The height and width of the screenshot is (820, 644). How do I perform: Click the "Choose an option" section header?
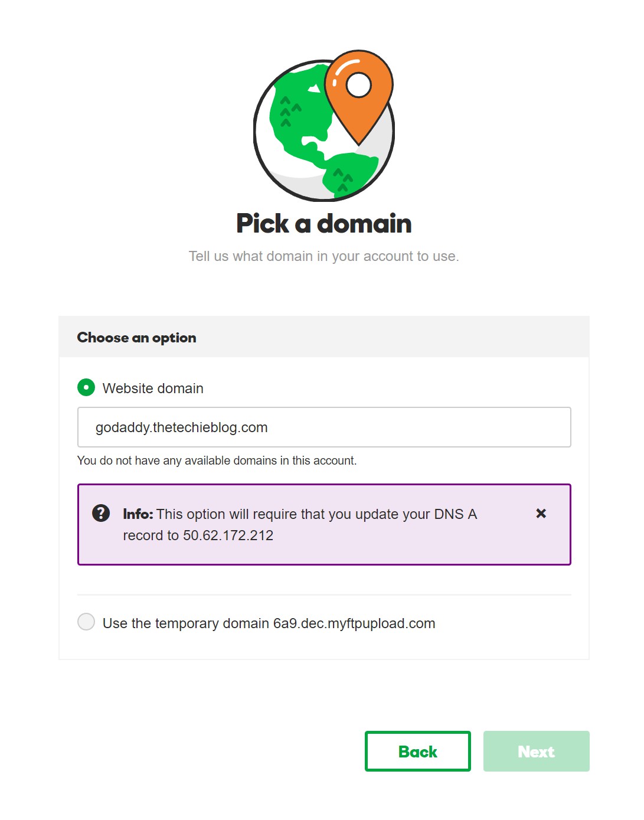(x=136, y=338)
